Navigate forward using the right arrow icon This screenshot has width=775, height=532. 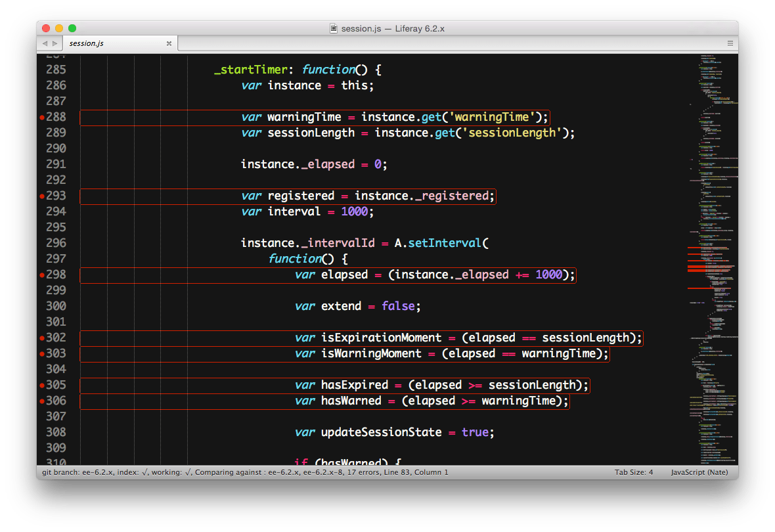[x=54, y=43]
